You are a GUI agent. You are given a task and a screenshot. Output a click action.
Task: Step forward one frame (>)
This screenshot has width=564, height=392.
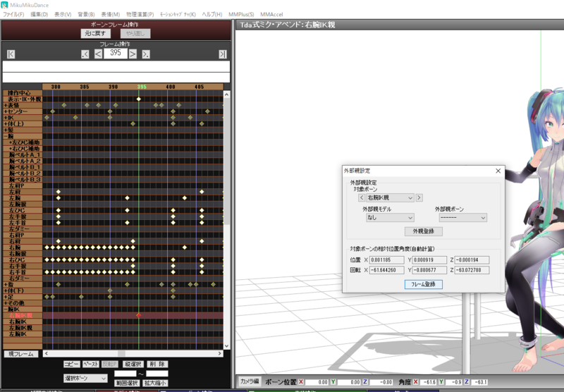[133, 54]
